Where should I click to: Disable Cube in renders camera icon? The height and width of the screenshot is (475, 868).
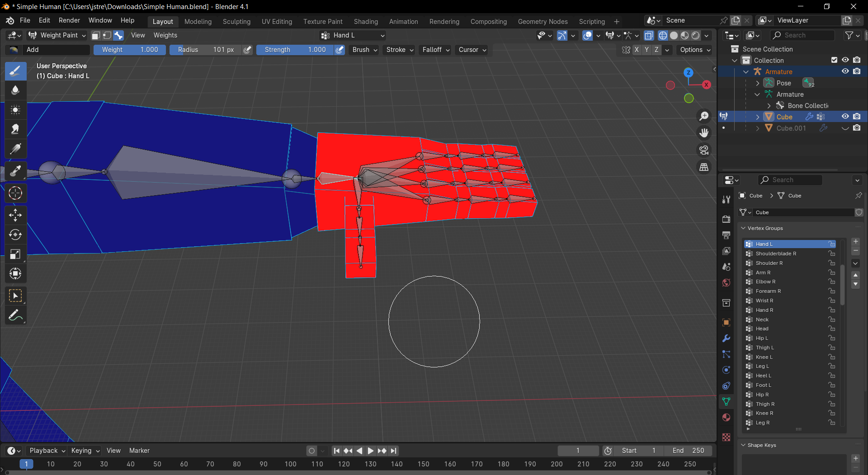pos(857,117)
